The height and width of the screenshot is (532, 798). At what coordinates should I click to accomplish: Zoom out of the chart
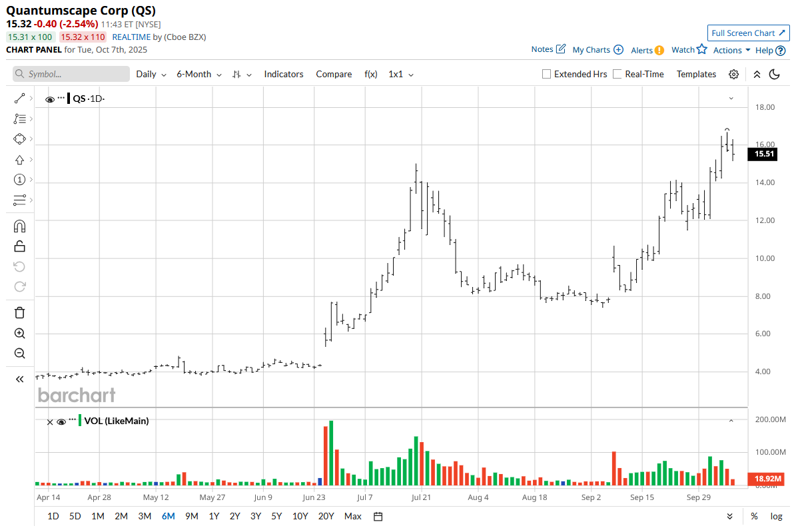[19, 353]
